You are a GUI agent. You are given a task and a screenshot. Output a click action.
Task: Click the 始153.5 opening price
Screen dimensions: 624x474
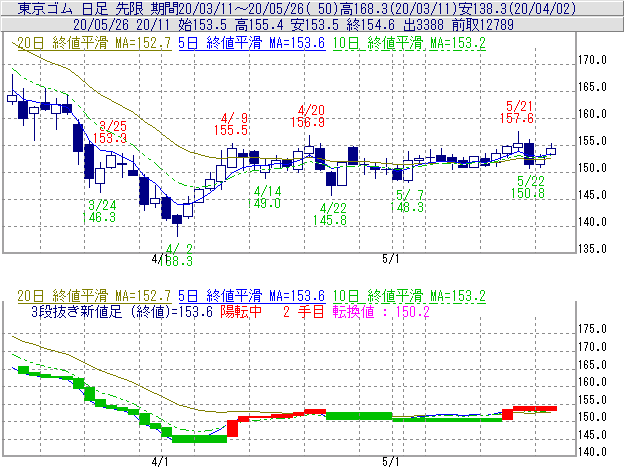203,25
